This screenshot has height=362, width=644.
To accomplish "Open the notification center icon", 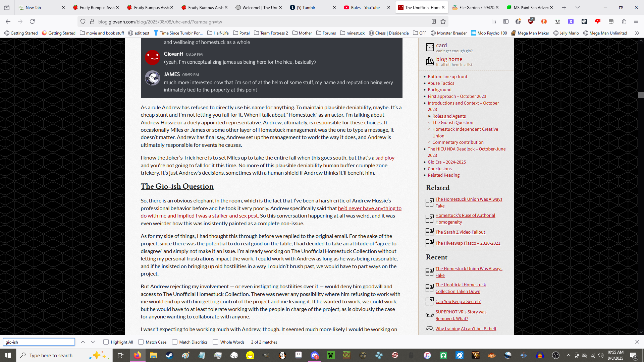I will (x=633, y=355).
